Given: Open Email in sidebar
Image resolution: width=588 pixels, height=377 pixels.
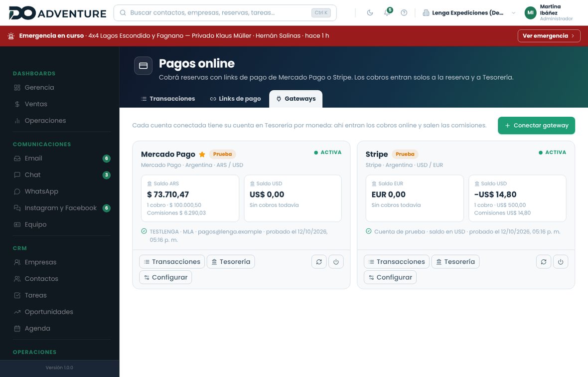Looking at the screenshot, I should coord(61,158).
